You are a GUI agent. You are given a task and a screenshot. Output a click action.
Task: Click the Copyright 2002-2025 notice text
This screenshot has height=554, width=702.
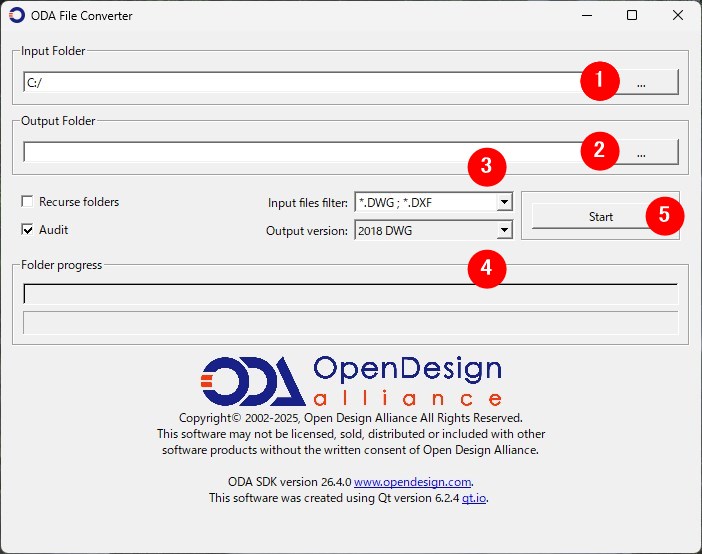pyautogui.click(x=351, y=418)
